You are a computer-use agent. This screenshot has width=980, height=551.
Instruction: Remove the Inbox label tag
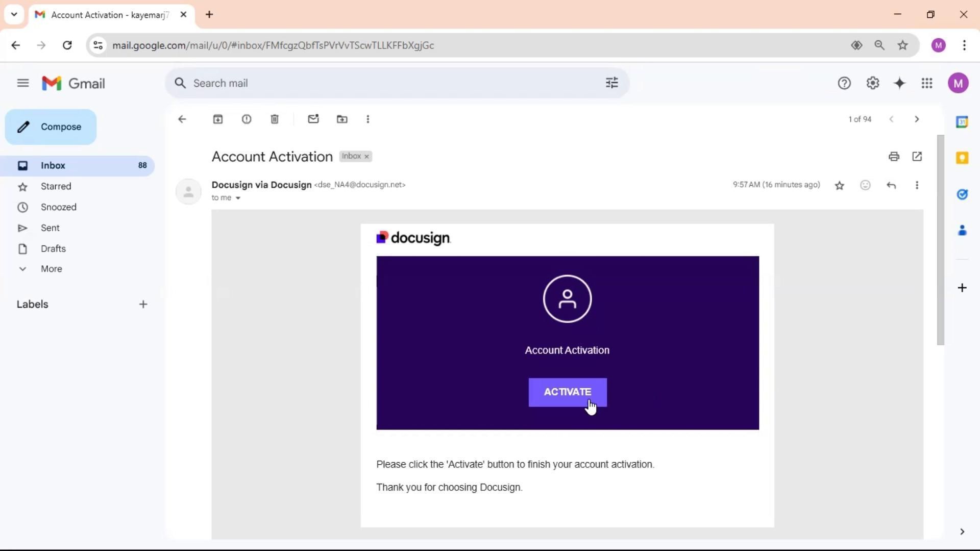click(x=366, y=157)
